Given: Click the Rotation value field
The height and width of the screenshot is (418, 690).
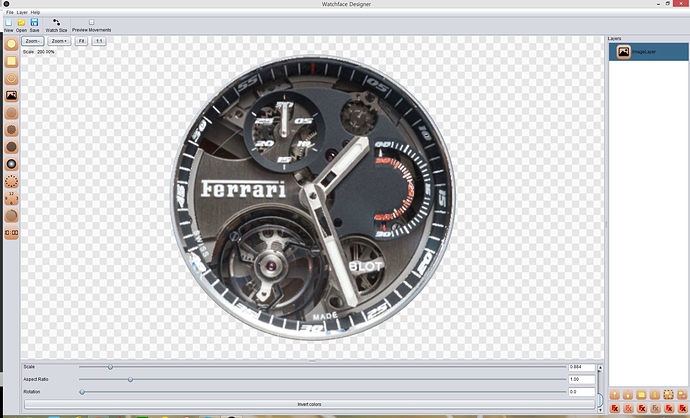Looking at the screenshot, I should tap(581, 392).
